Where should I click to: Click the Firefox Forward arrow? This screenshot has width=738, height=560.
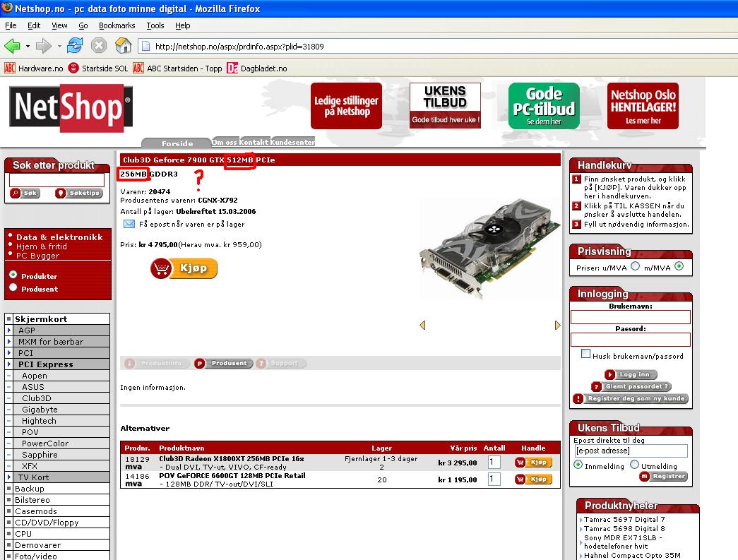click(x=44, y=46)
